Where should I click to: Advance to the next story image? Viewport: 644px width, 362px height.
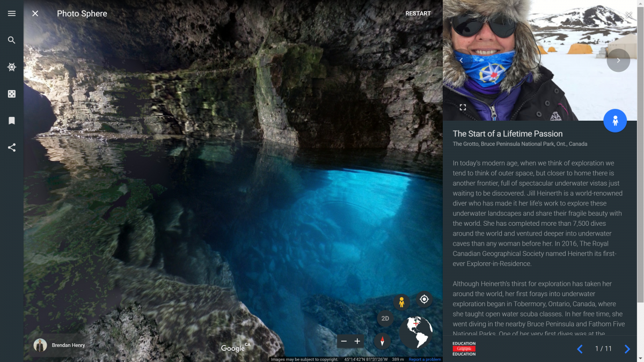point(618,60)
